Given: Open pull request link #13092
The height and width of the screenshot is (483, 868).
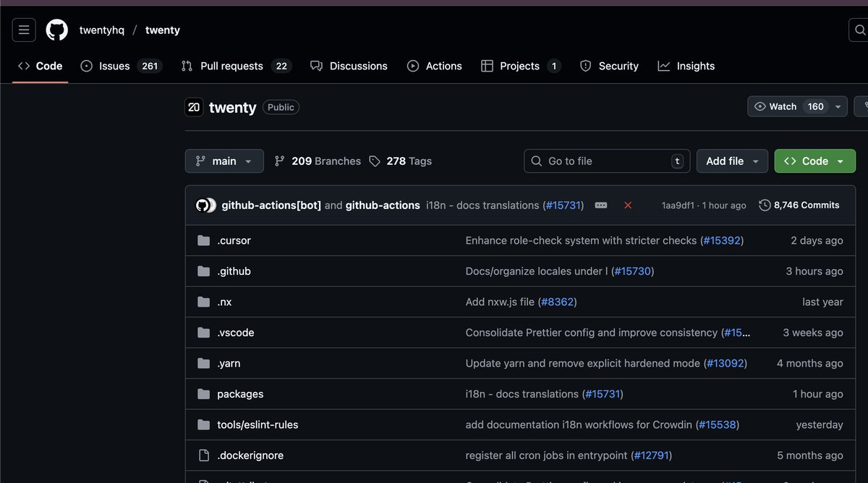Looking at the screenshot, I should 726,363.
